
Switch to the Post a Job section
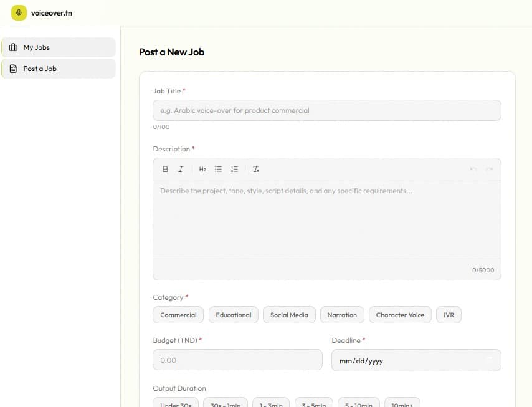(59, 69)
